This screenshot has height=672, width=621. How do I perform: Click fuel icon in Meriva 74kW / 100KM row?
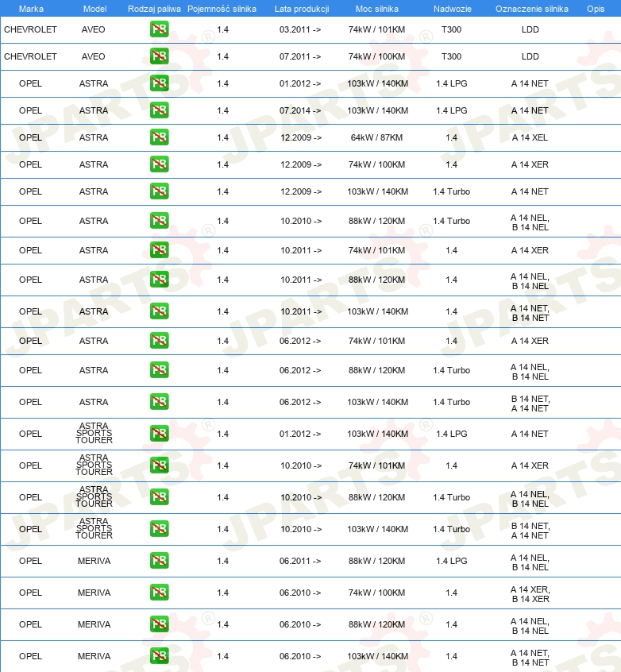(159, 593)
